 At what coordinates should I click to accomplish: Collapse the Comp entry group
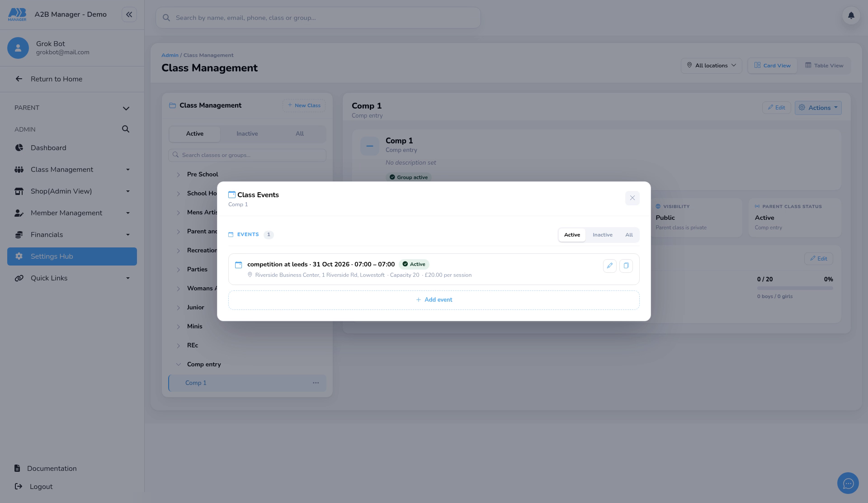pyautogui.click(x=178, y=365)
